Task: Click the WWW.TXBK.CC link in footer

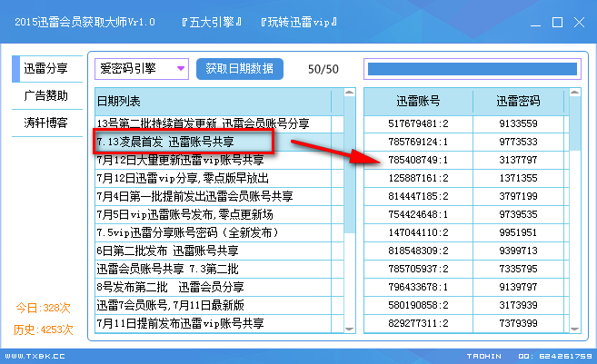Action: pyautogui.click(x=35, y=357)
